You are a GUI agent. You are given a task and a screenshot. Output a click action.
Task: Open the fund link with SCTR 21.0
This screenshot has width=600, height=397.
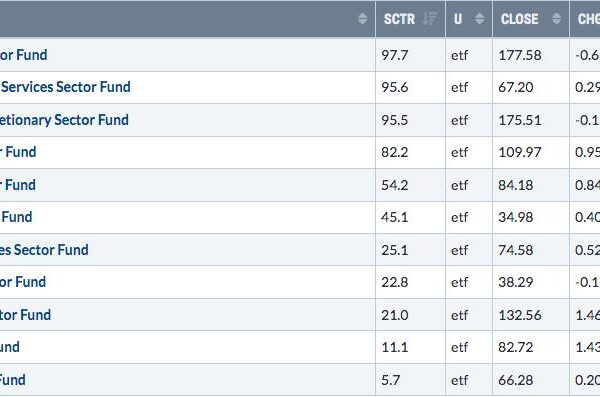25,315
